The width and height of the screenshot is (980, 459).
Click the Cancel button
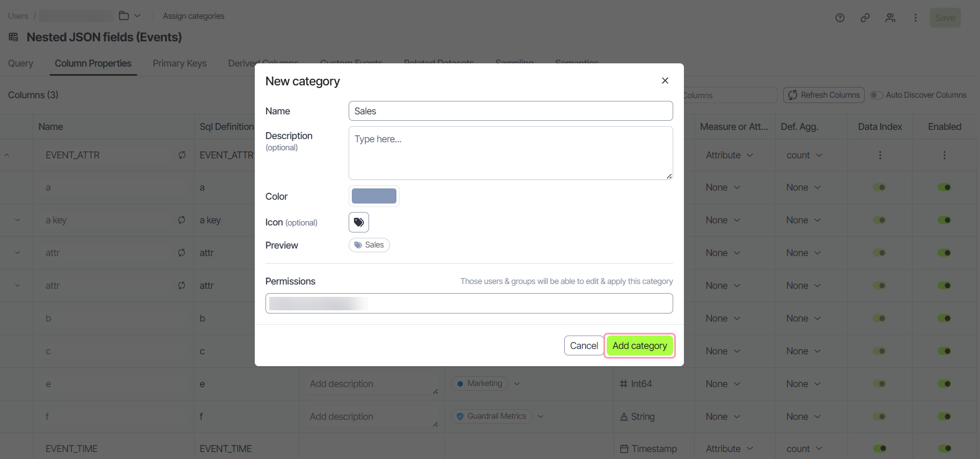click(x=584, y=346)
